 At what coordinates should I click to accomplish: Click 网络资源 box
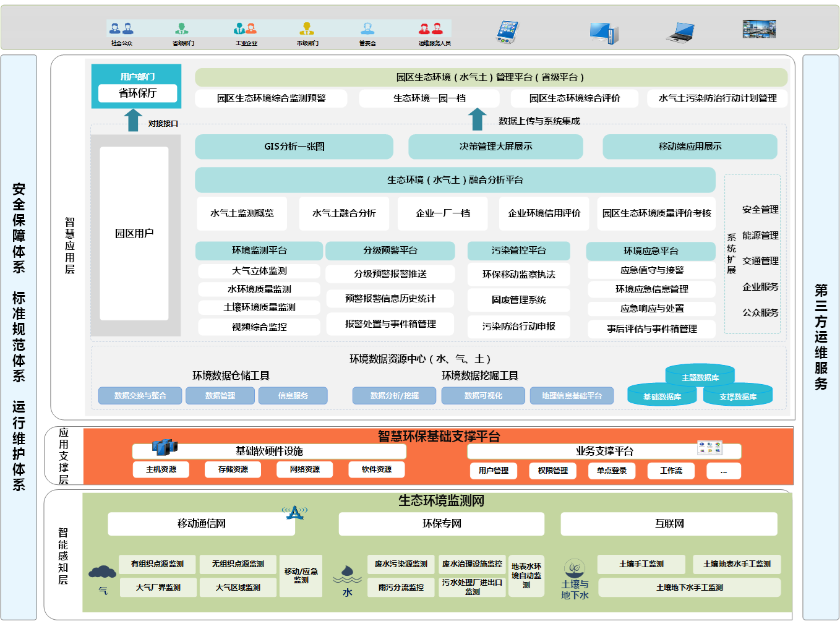click(x=305, y=469)
